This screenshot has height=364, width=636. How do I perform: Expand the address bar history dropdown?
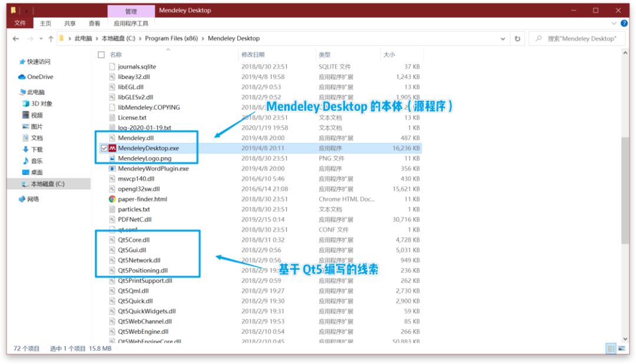[x=503, y=38]
